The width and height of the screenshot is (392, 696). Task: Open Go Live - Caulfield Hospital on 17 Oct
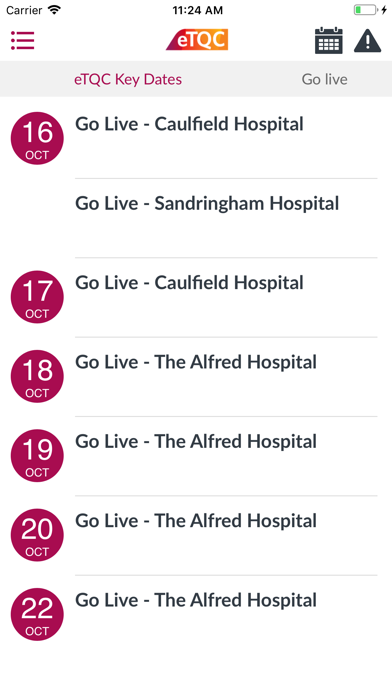[189, 283]
